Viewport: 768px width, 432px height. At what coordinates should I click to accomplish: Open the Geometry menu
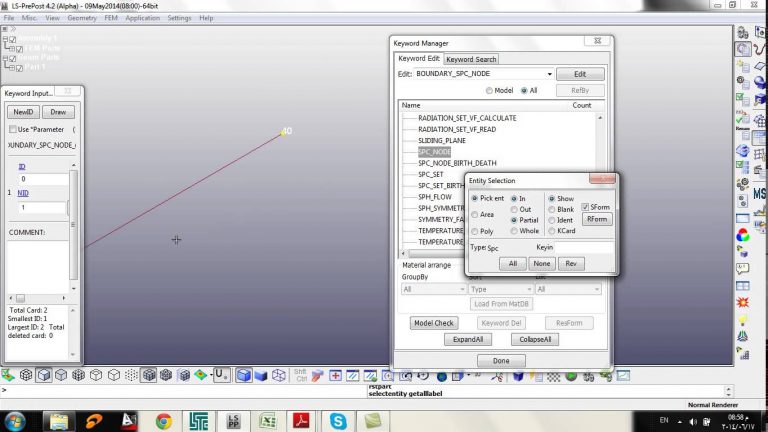[x=80, y=18]
